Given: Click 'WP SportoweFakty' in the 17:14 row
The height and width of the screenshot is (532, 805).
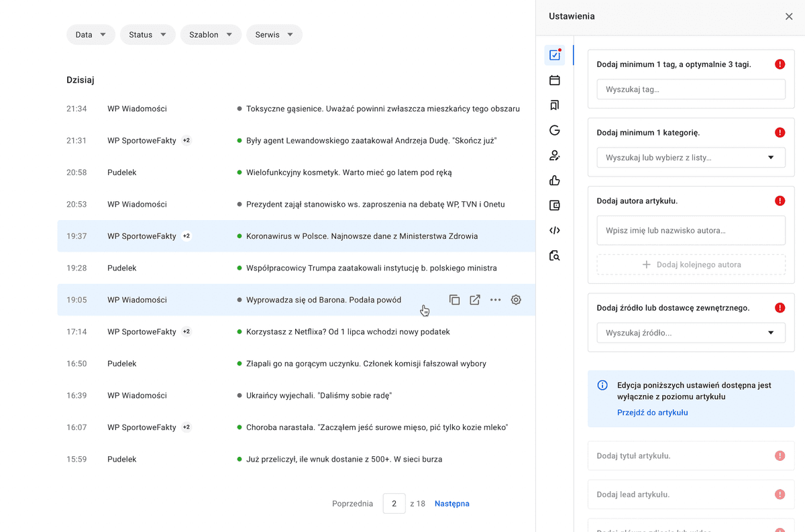Looking at the screenshot, I should (142, 332).
